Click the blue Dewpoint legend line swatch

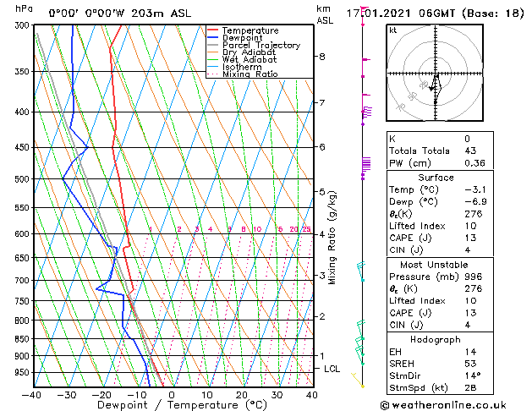point(212,38)
